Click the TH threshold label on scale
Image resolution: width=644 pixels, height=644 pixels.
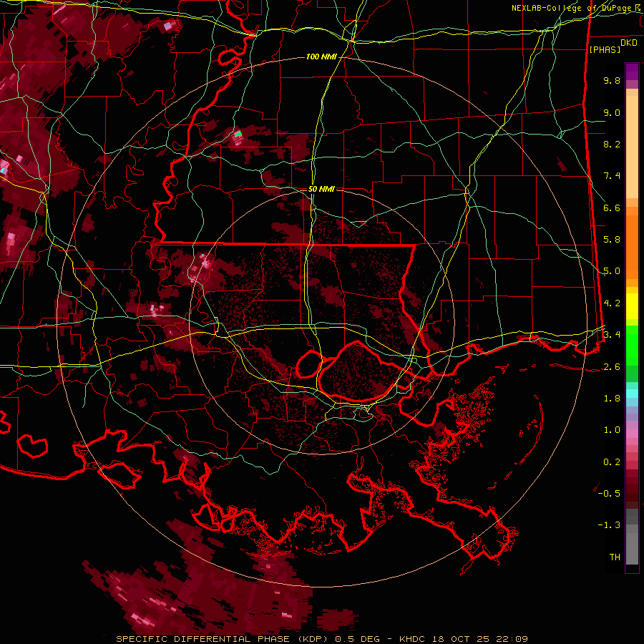615,557
